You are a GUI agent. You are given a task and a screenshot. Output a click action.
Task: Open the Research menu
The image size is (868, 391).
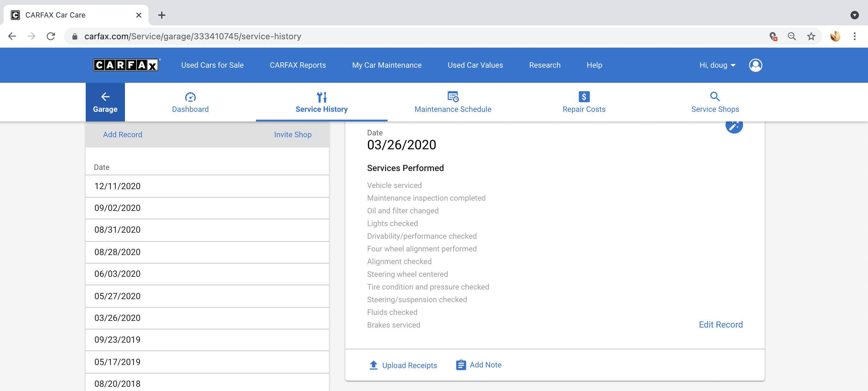[544, 65]
